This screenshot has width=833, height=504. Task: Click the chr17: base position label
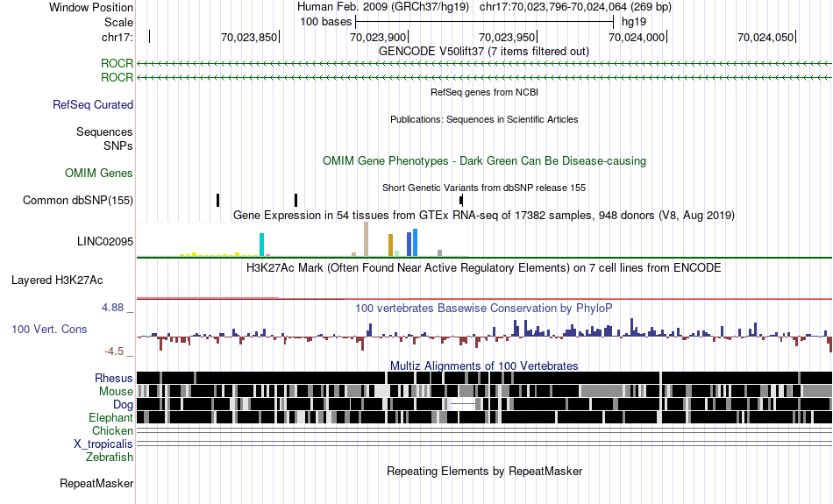[117, 37]
